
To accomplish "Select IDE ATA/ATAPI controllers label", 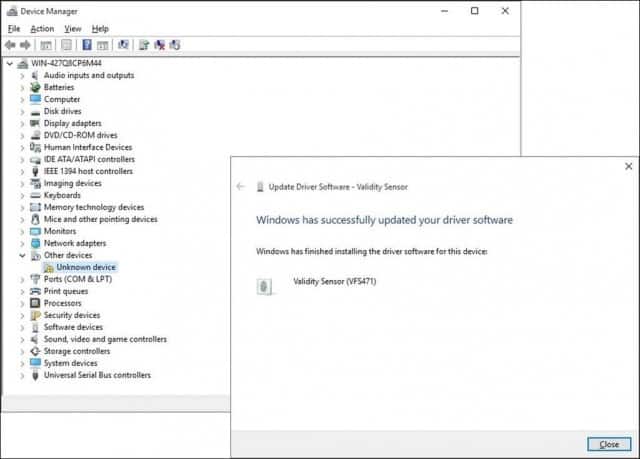I will pos(89,159).
